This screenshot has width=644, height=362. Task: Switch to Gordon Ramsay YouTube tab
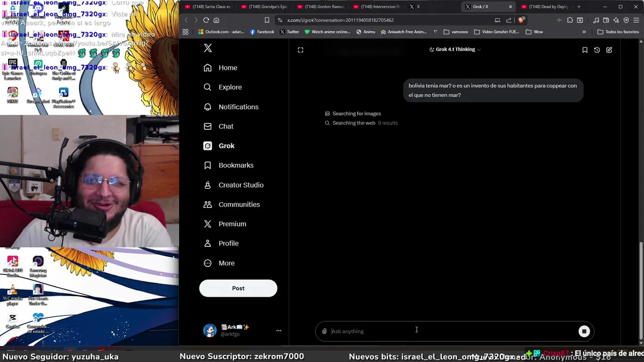320,7
